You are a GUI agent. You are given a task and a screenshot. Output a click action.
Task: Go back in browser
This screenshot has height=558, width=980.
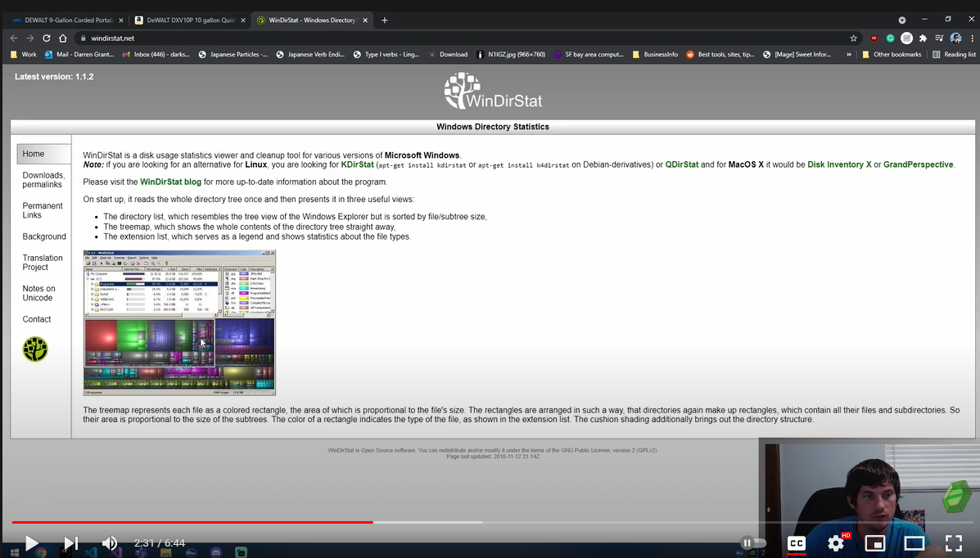click(14, 38)
